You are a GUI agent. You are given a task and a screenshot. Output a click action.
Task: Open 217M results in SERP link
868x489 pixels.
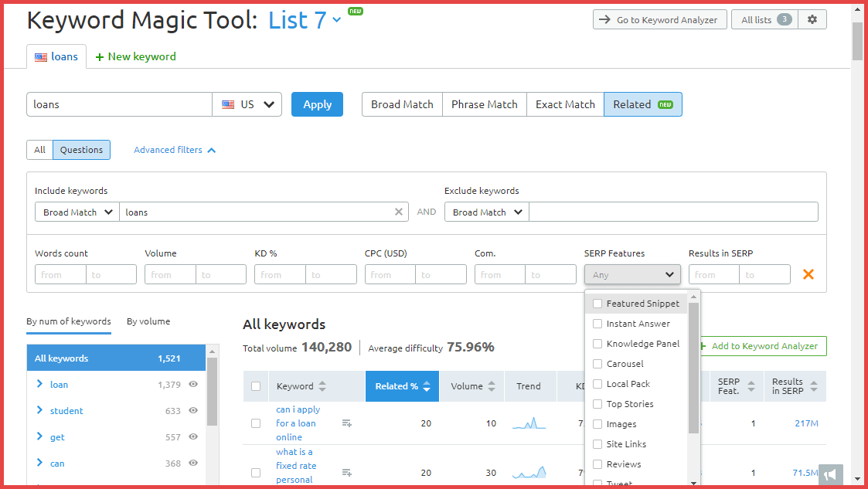806,423
